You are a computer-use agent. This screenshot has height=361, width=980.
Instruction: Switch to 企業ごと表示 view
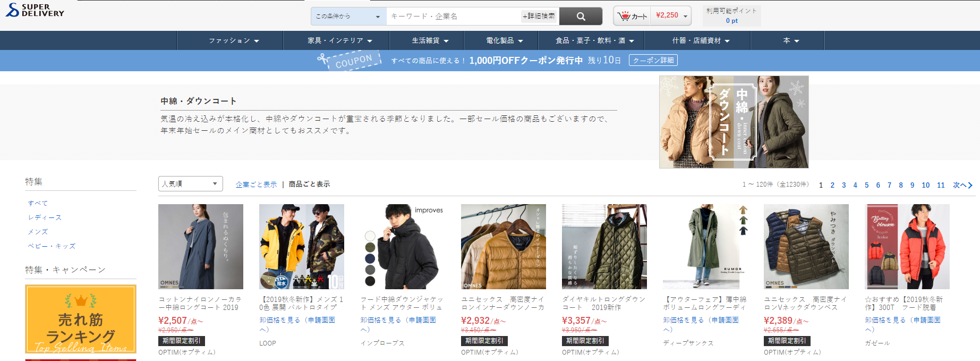point(256,184)
